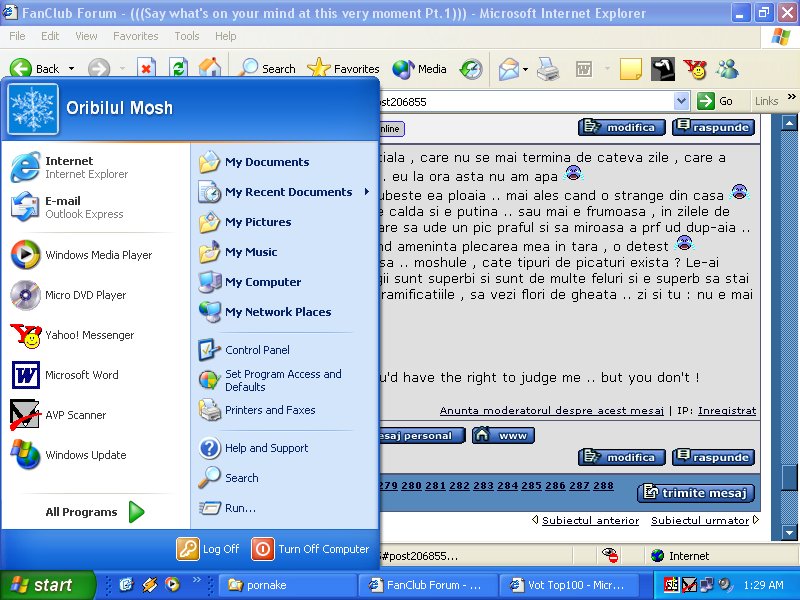This screenshot has height=600, width=800.
Task: Click the Go button
Action: click(x=715, y=101)
